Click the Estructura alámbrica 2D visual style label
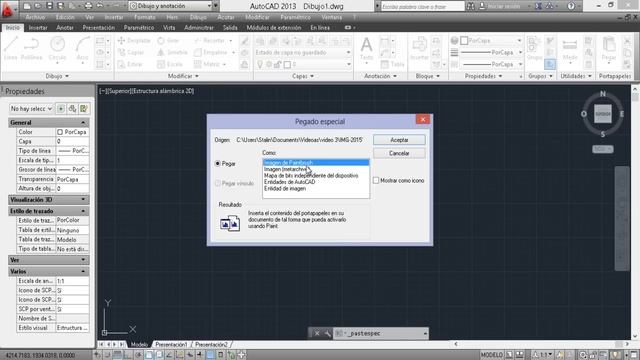 click(x=163, y=91)
